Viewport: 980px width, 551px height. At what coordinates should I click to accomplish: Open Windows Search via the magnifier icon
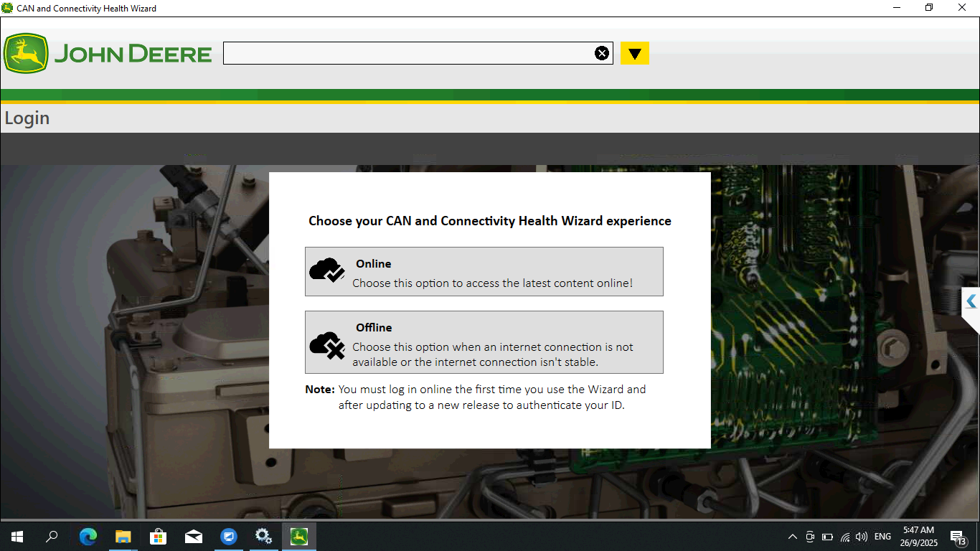point(51,536)
